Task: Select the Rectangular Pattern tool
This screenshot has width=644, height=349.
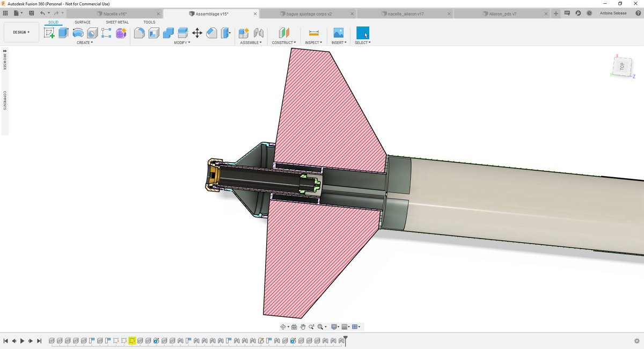Action: (x=106, y=33)
